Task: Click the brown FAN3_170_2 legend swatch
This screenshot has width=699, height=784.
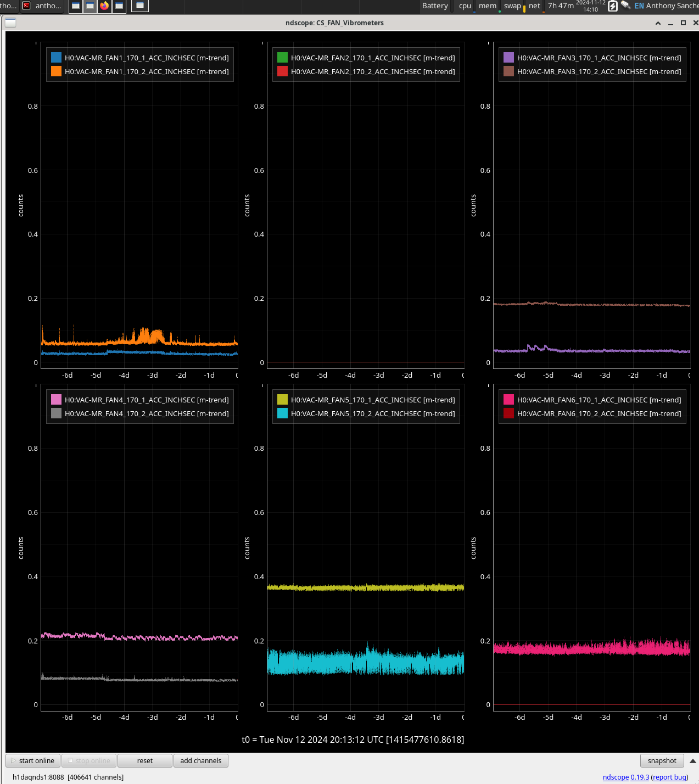Action: coord(508,71)
